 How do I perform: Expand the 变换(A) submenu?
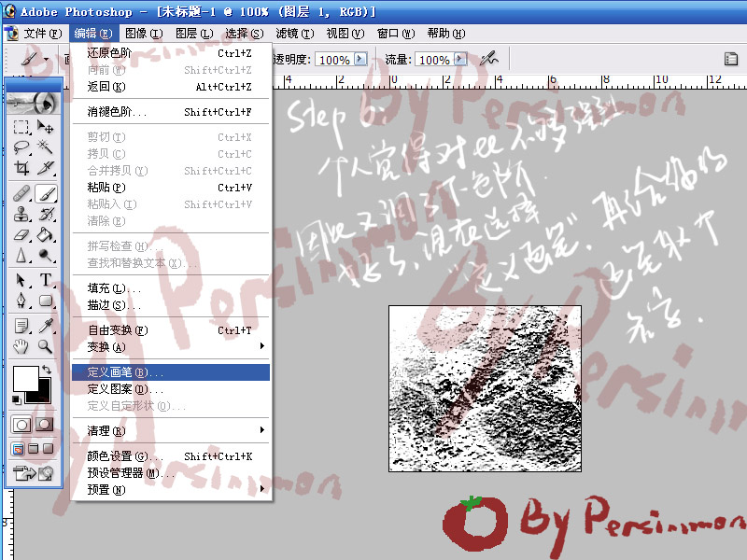262,346
